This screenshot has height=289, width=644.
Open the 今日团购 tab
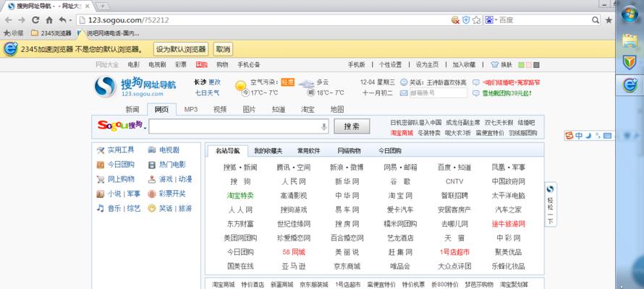pyautogui.click(x=390, y=151)
